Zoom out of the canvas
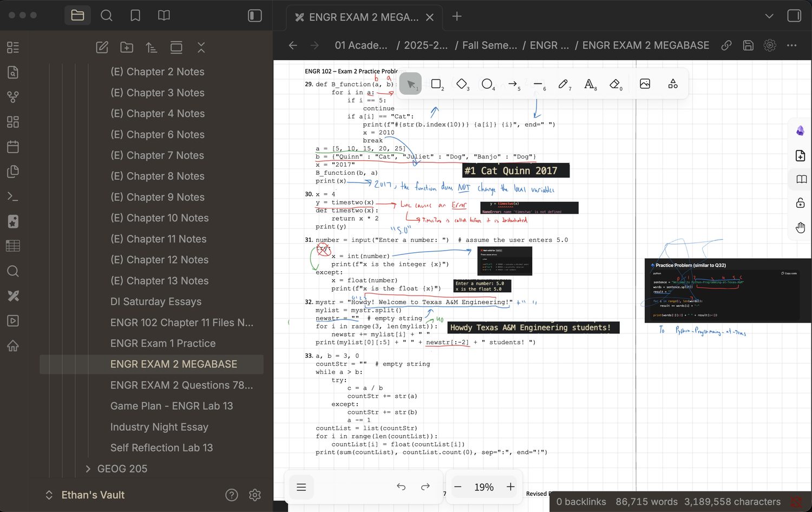 click(458, 487)
